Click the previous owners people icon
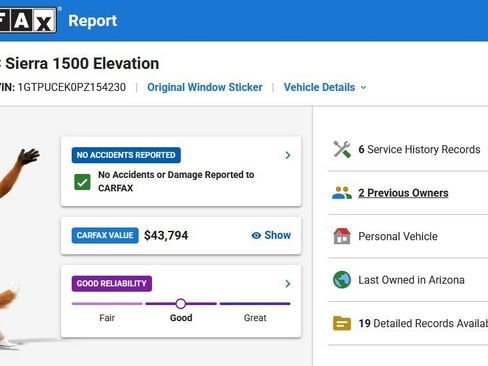Viewport: 488px width, 366px height. click(x=342, y=193)
